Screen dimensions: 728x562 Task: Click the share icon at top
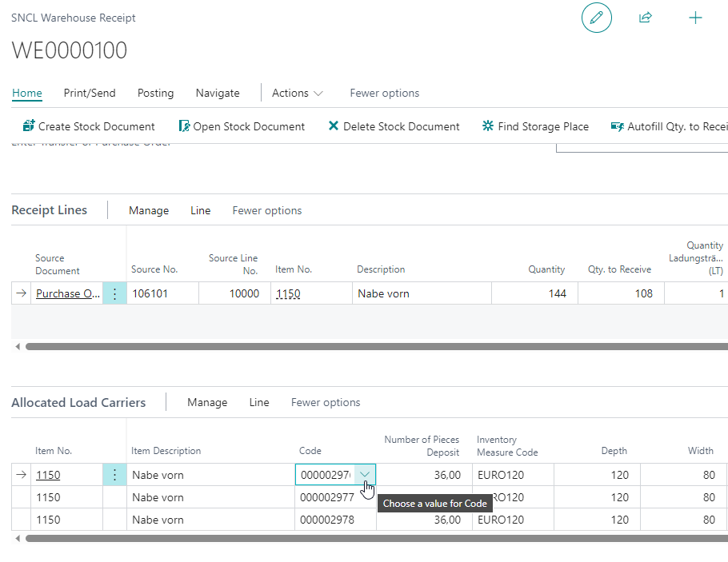645,18
